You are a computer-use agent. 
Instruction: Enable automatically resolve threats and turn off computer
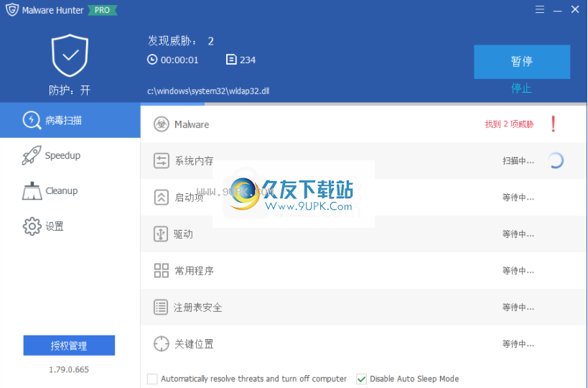pyautogui.click(x=152, y=379)
